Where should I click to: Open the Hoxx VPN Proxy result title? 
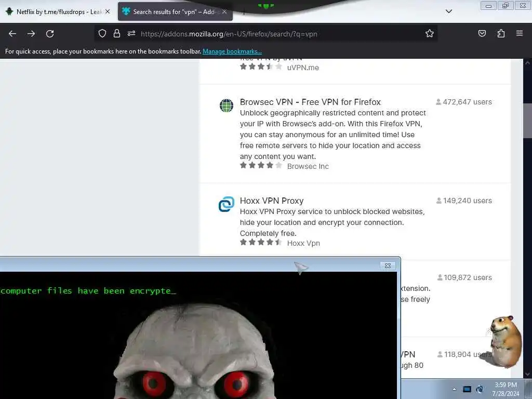[x=271, y=201]
